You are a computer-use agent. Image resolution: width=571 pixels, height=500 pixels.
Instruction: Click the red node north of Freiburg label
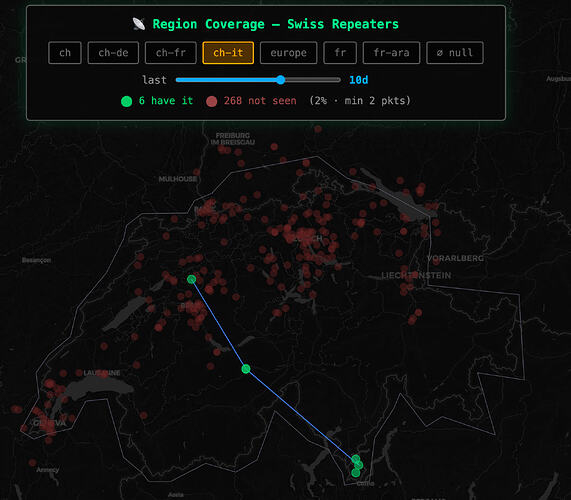coord(318,129)
